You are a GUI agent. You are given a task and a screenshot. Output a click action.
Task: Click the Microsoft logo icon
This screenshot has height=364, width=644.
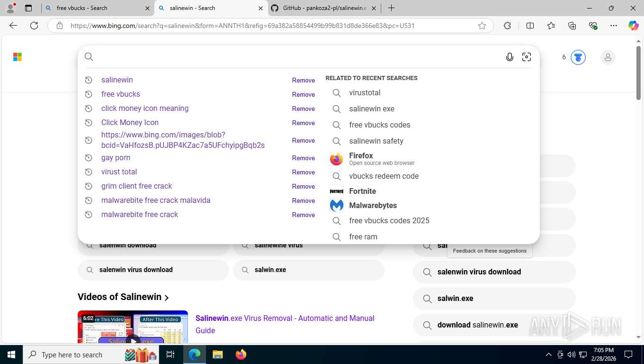click(18, 57)
